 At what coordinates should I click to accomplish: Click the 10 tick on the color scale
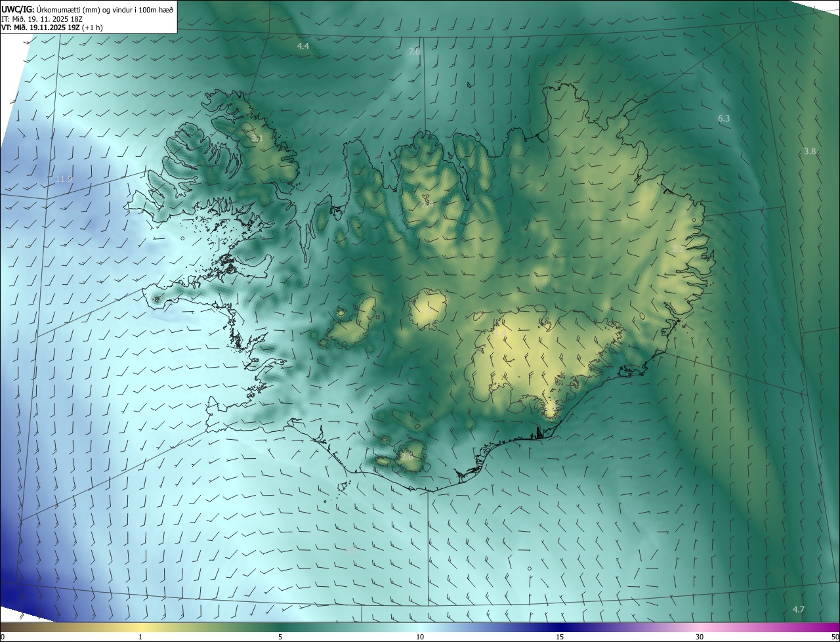pos(420,637)
